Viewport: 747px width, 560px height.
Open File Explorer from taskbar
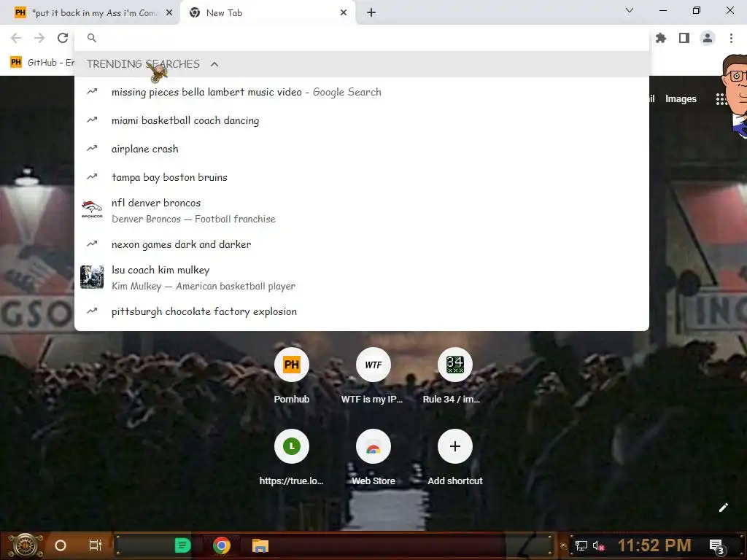(260, 545)
